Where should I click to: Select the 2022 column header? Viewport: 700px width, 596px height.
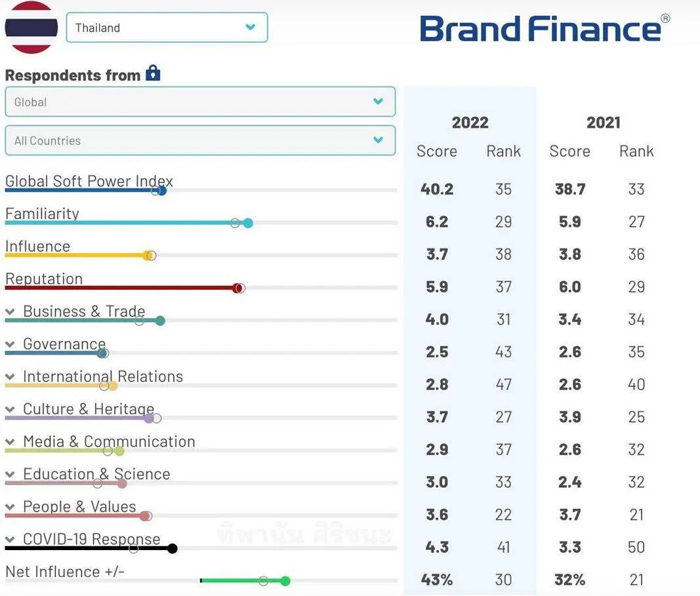(470, 123)
